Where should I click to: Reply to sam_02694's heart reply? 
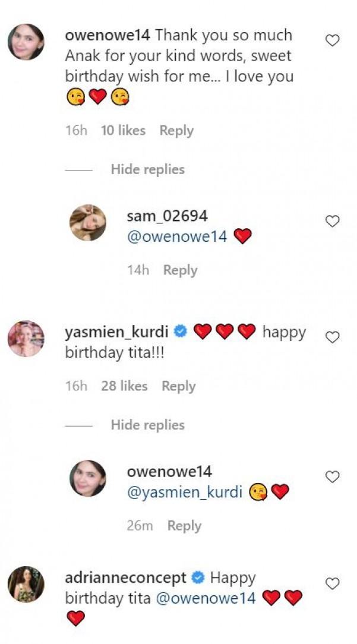[180, 270]
